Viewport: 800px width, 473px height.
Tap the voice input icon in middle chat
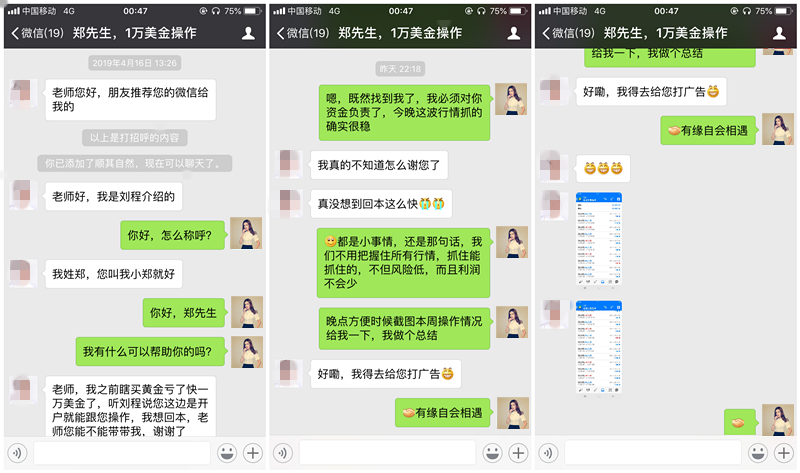tap(284, 453)
